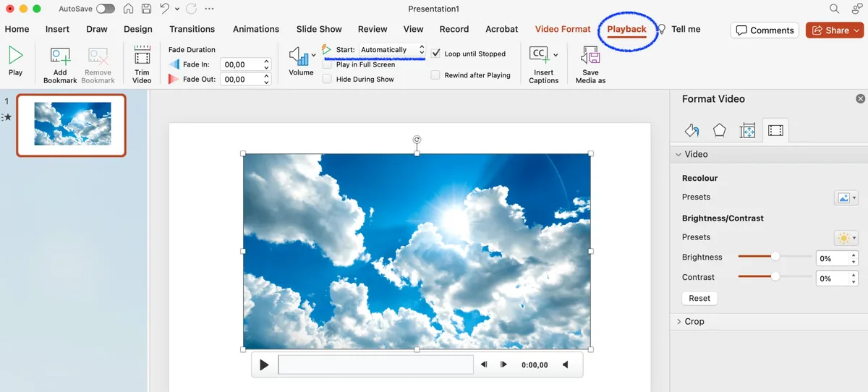The image size is (868, 392).
Task: Click the Fade In duration stepper
Action: 266,64
